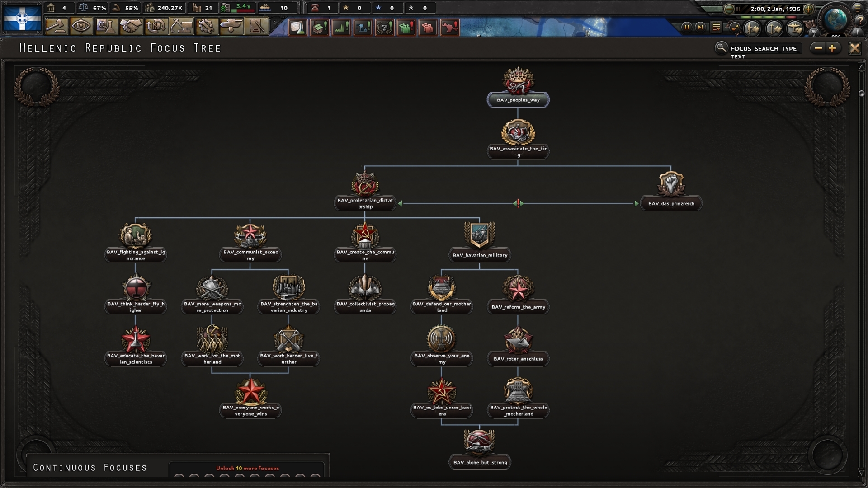The height and width of the screenshot is (488, 868).
Task: Open the diplomacy handshake tab
Action: tap(131, 27)
